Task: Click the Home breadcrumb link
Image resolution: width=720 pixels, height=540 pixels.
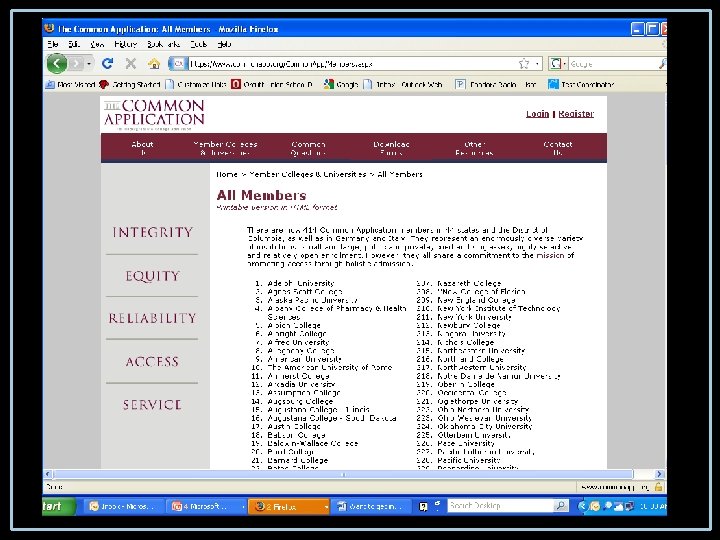Action: tap(227, 174)
